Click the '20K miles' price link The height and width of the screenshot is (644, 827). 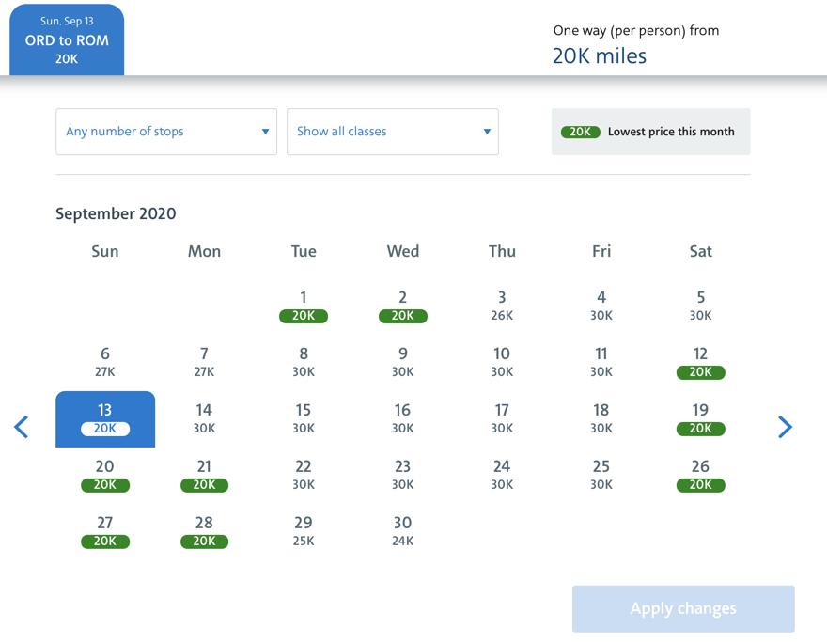[x=600, y=56]
